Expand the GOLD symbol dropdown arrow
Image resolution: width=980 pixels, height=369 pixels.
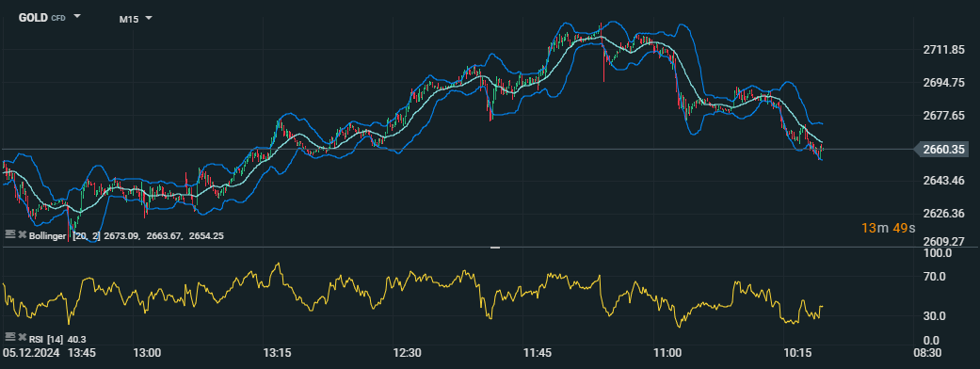(x=77, y=17)
